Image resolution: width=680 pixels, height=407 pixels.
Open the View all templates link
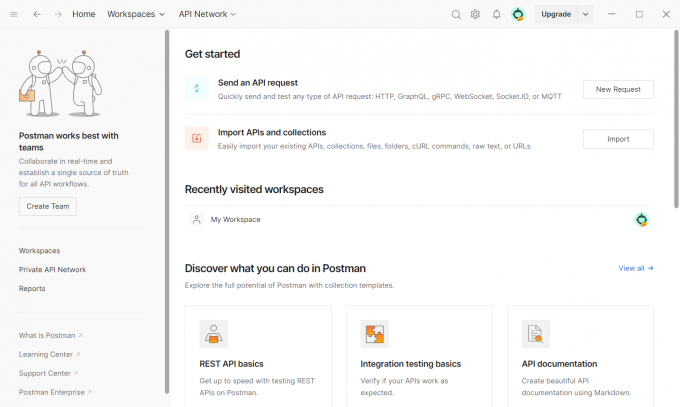[636, 268]
